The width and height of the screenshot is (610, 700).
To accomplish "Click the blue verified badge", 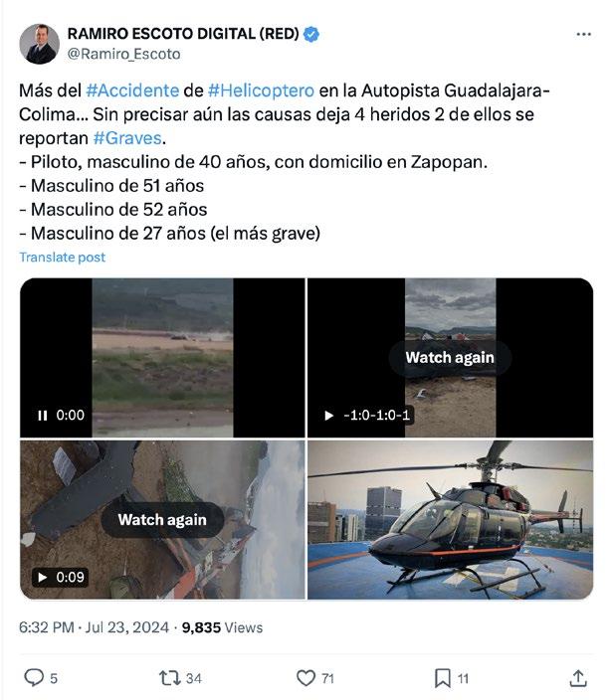I will point(311,34).
